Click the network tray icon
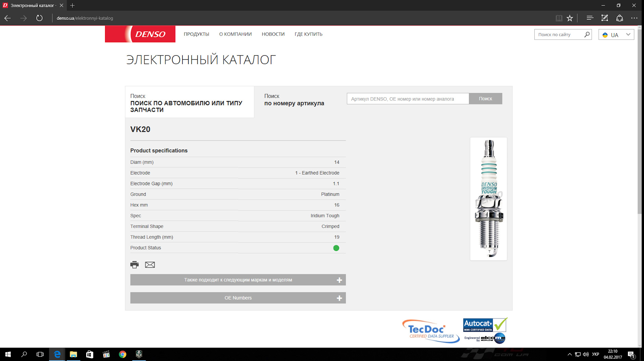Image resolution: width=644 pixels, height=361 pixels. (578, 354)
